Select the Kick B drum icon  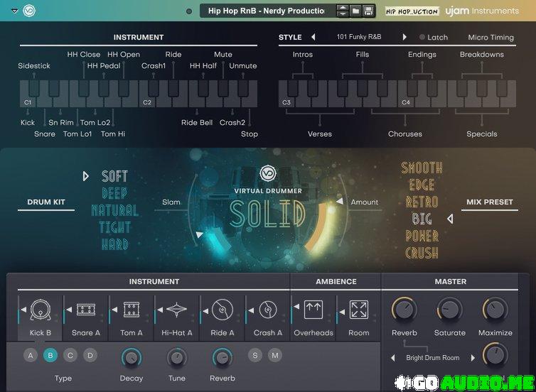(x=41, y=310)
